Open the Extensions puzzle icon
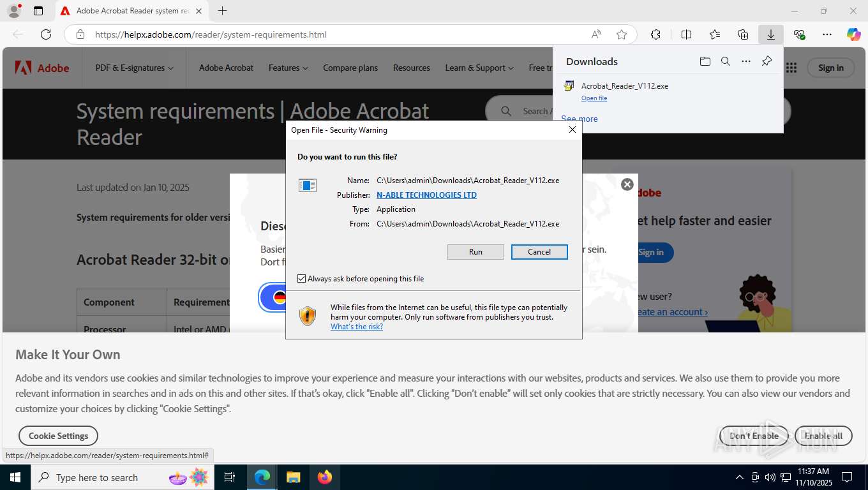 655,34
